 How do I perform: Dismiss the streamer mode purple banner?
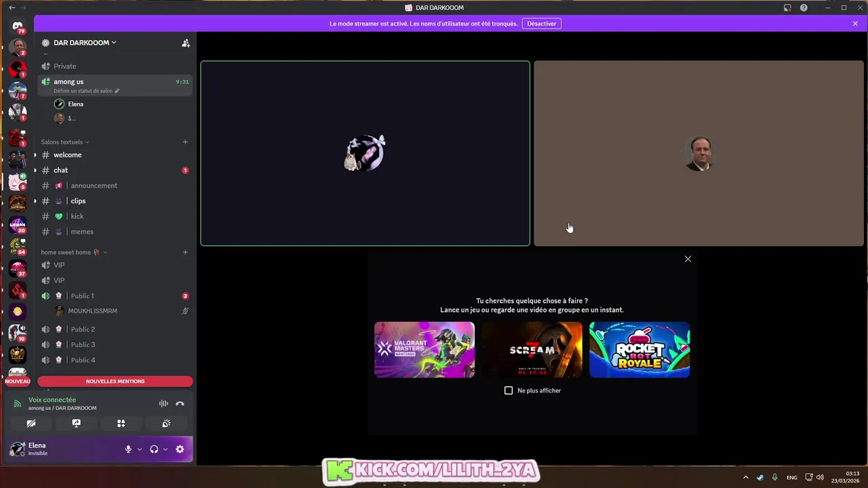855,24
